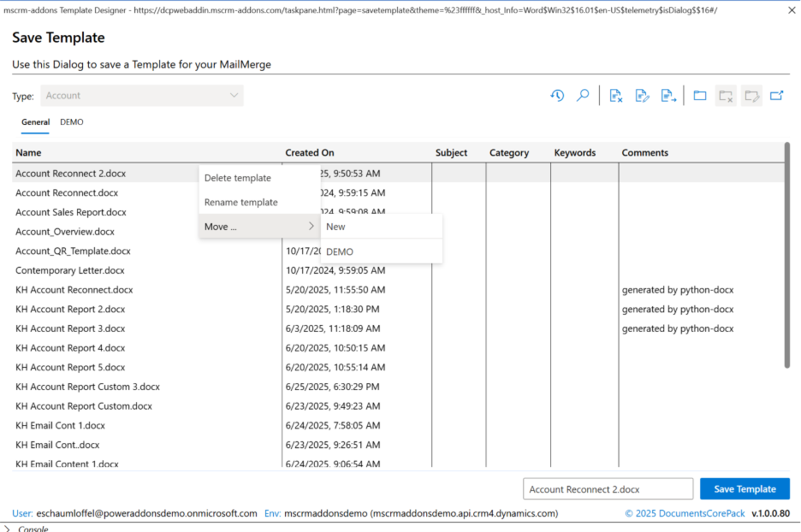The image size is (801, 532).
Task: Click the template list vertical scrollbar
Action: point(787,257)
